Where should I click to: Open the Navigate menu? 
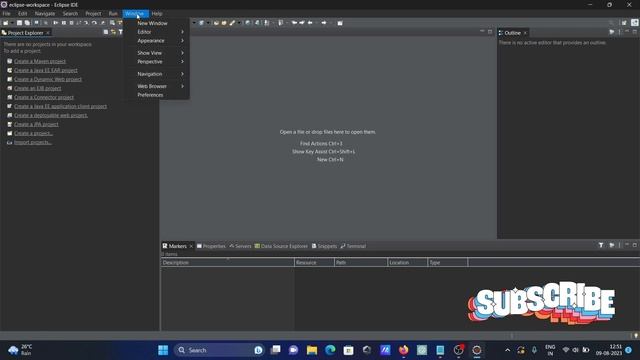click(45, 13)
